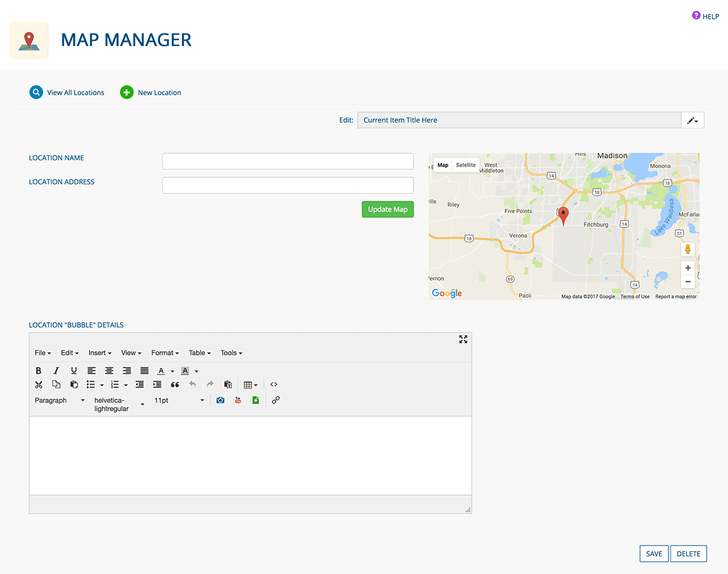The height and width of the screenshot is (574, 728).
Task: Expand the editor to fullscreen
Action: point(463,339)
